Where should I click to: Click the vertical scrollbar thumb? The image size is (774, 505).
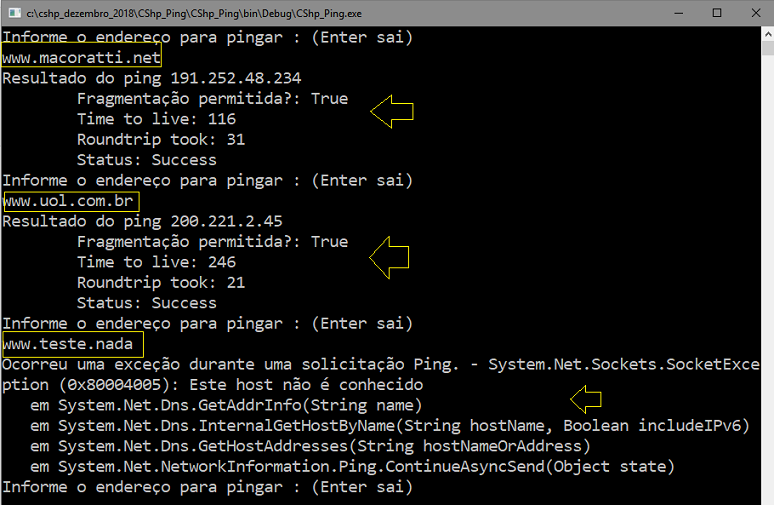(x=768, y=48)
